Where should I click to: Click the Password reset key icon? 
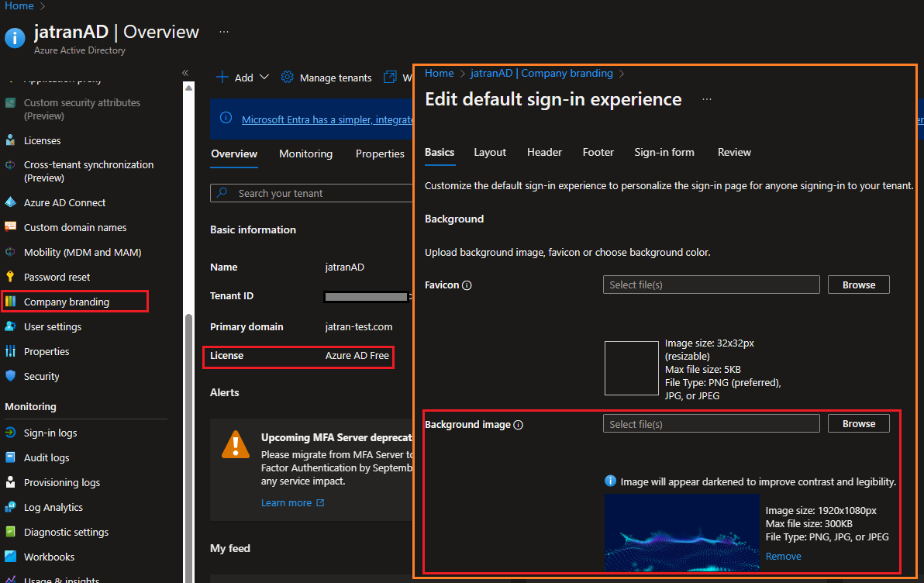[10, 277]
